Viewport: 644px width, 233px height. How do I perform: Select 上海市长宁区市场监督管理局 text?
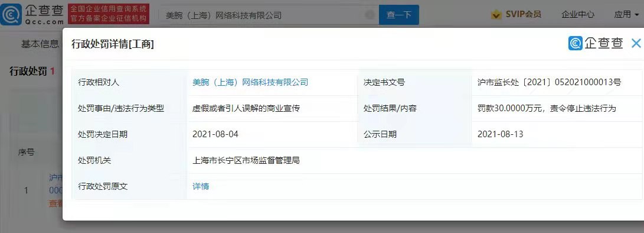click(x=246, y=160)
